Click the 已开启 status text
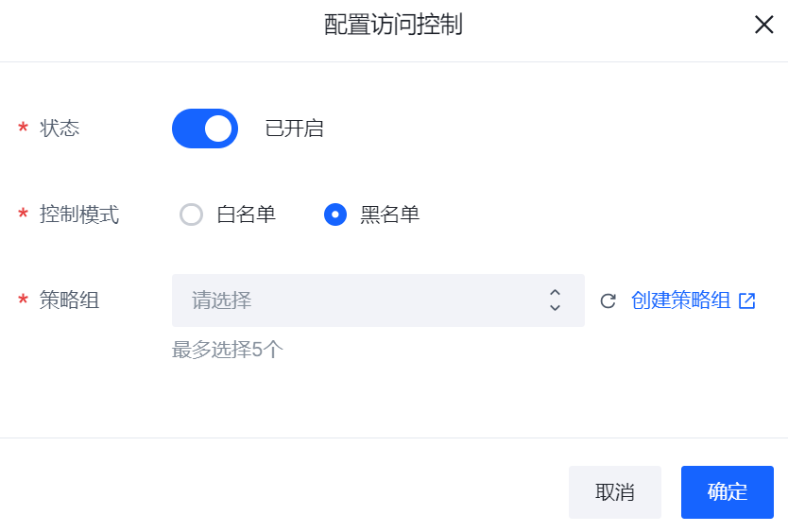The width and height of the screenshot is (788, 532). pyautogui.click(x=295, y=129)
